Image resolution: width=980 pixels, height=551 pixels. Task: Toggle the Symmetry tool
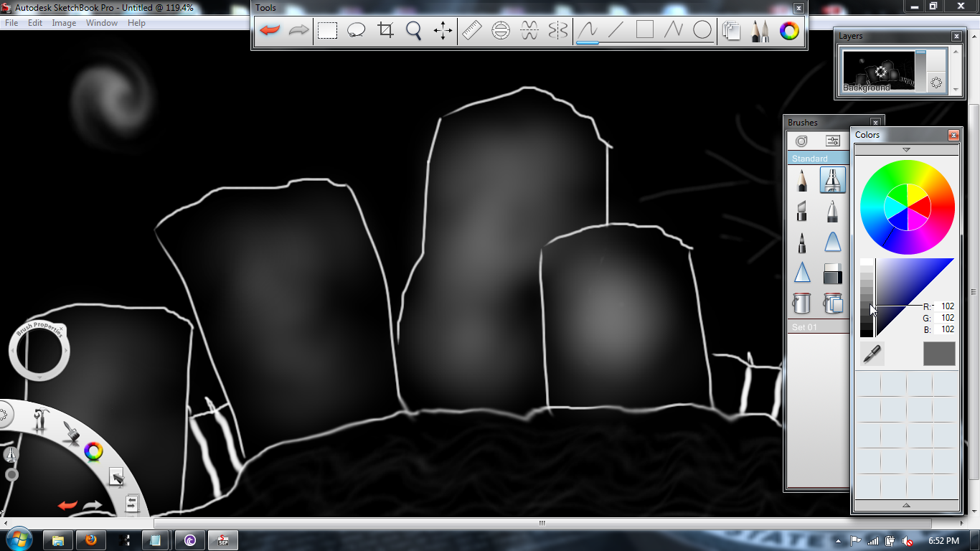coord(557,30)
